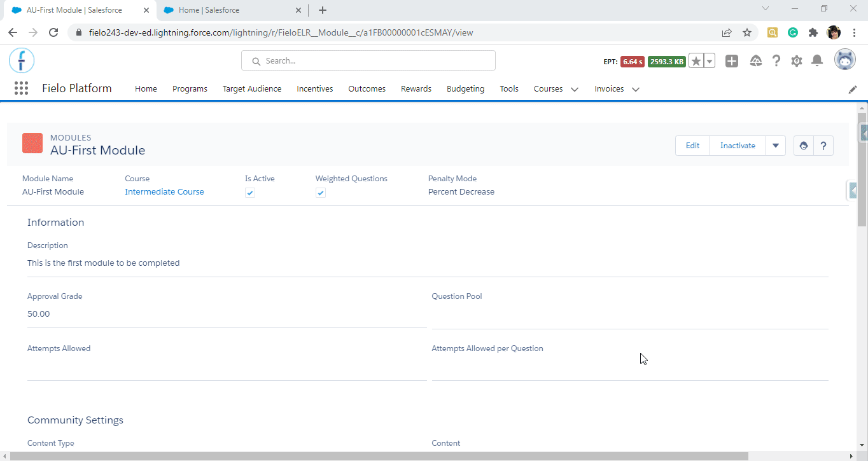868x461 pixels.
Task: Click the Salesforce Search box
Action: click(368, 61)
